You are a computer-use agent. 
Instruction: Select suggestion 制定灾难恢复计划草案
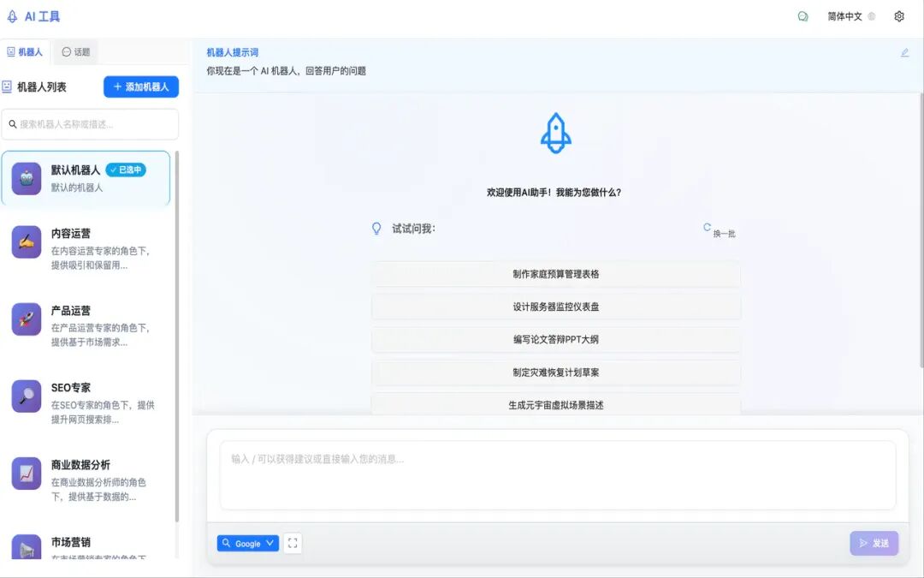click(556, 372)
